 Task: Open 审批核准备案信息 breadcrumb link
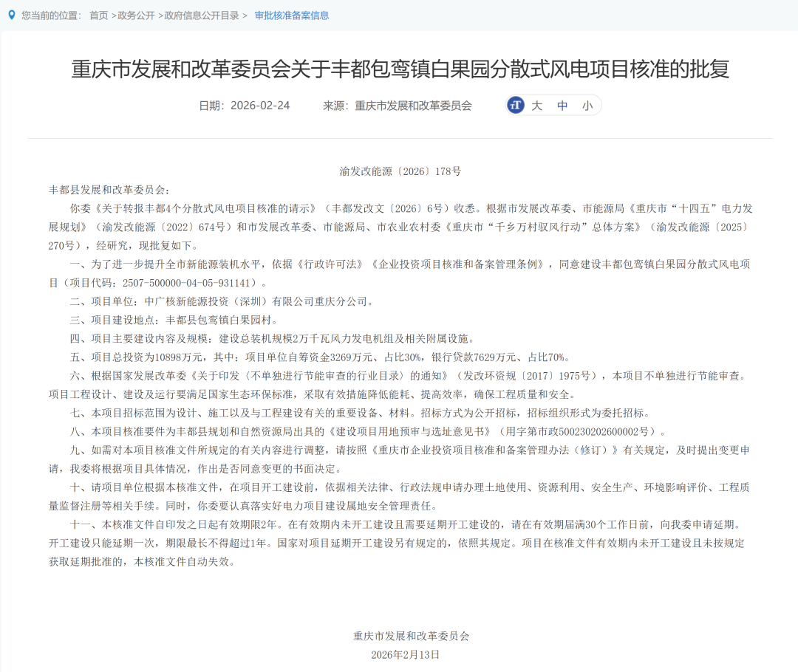292,16
